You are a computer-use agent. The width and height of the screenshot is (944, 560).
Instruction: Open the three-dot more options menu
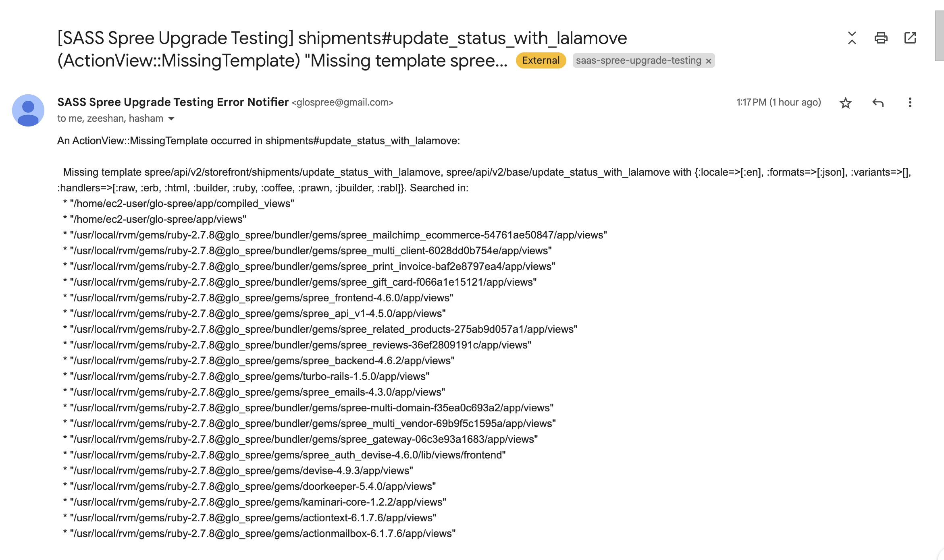(x=910, y=102)
